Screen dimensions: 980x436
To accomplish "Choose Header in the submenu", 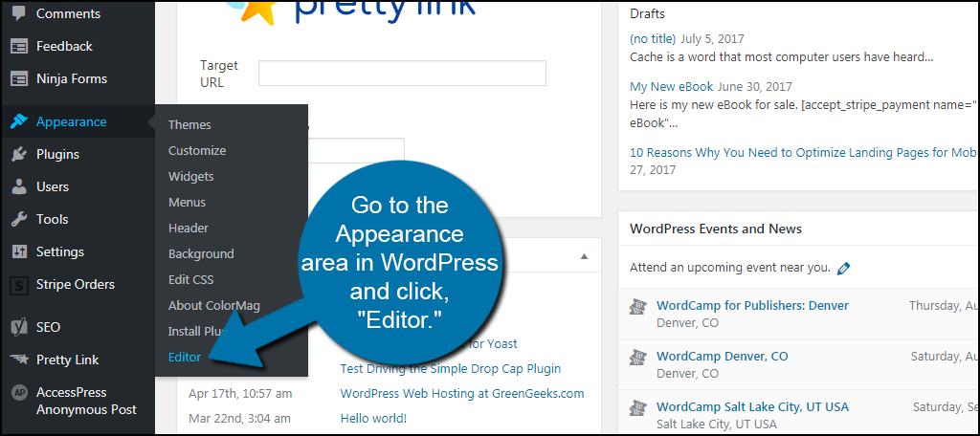I will pyautogui.click(x=189, y=228).
